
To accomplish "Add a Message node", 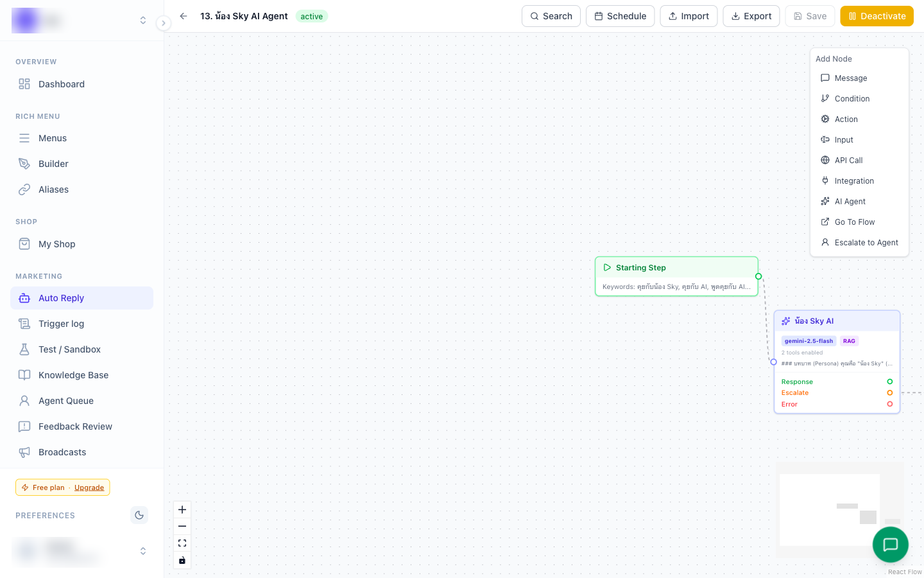I will tap(860, 78).
